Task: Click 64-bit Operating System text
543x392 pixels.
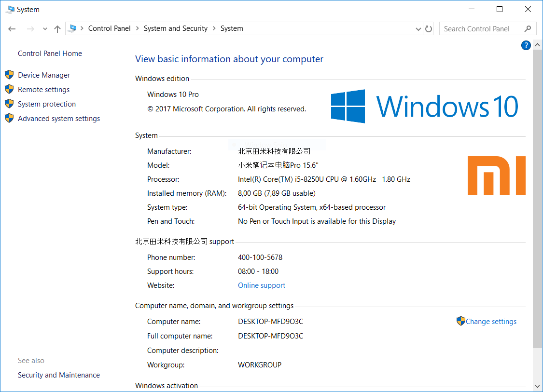Action: point(312,207)
